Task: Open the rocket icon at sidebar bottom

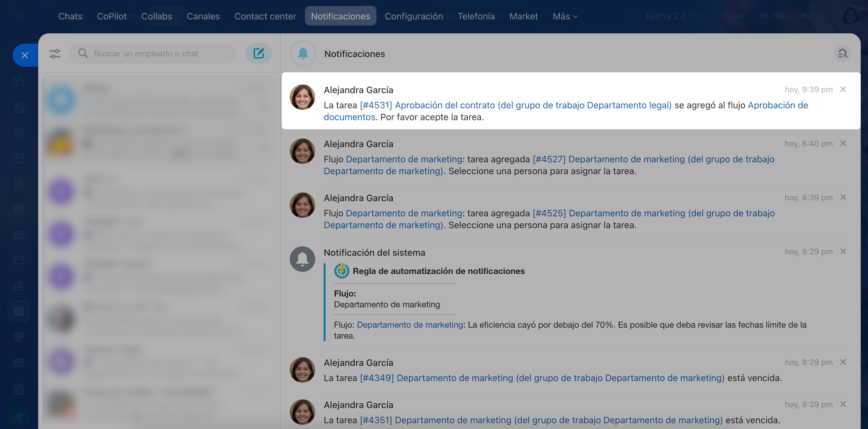Action: click(x=19, y=417)
